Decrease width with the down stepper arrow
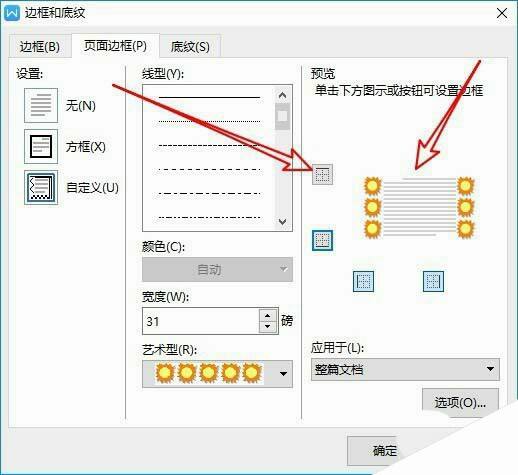The image size is (518, 475). [268, 327]
